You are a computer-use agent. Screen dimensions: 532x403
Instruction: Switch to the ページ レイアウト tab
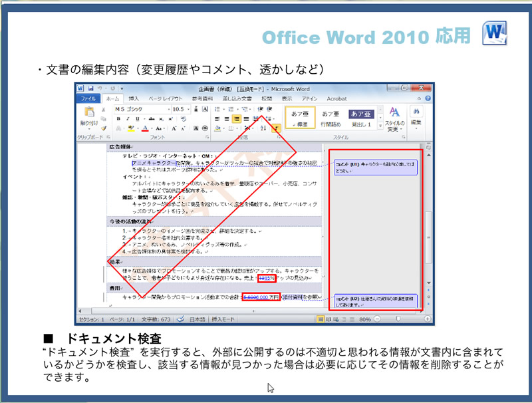(x=165, y=98)
